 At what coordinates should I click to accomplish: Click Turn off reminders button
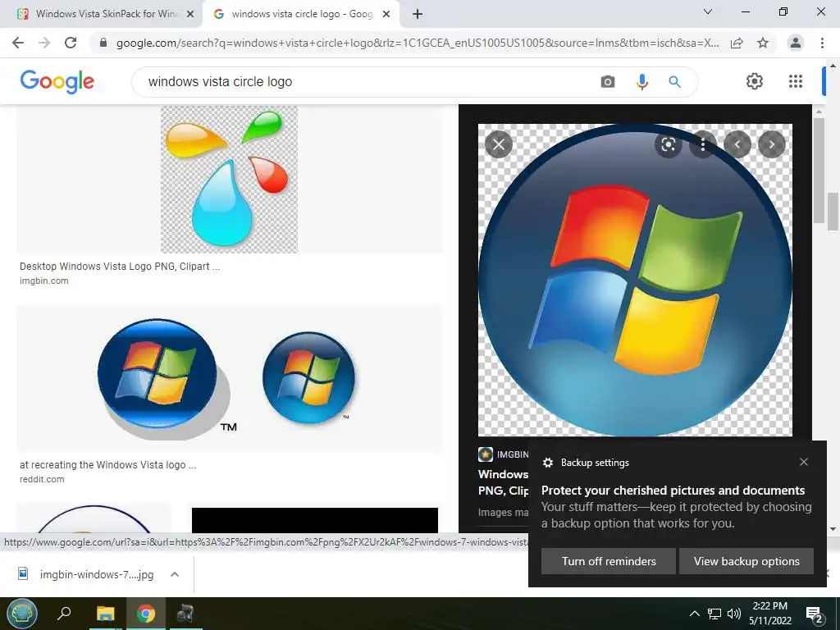[x=609, y=561]
